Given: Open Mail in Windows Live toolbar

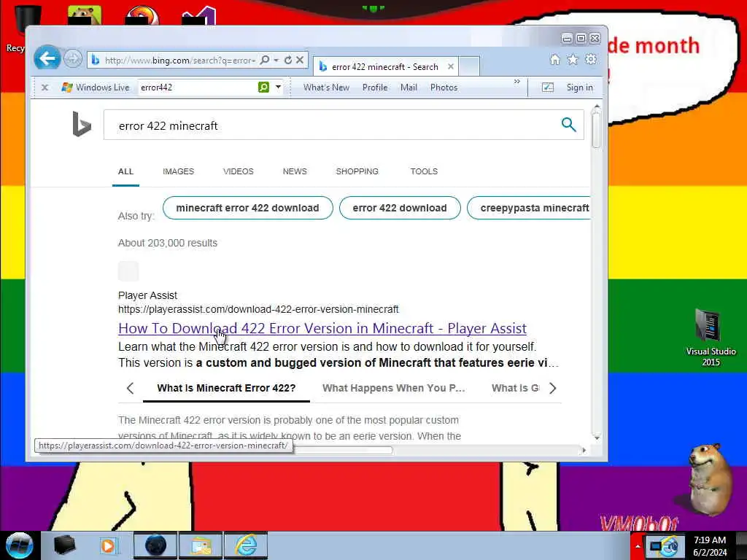Looking at the screenshot, I should pyautogui.click(x=409, y=87).
